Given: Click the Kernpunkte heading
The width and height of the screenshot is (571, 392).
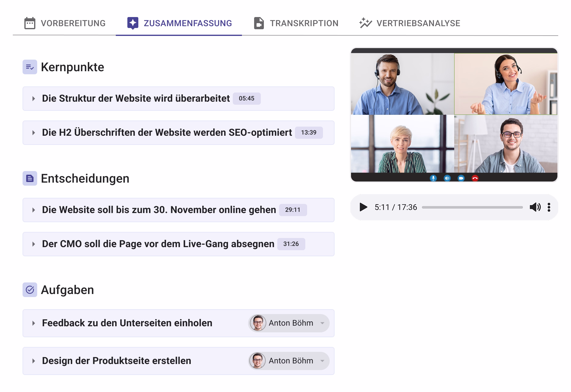Looking at the screenshot, I should coord(73,67).
